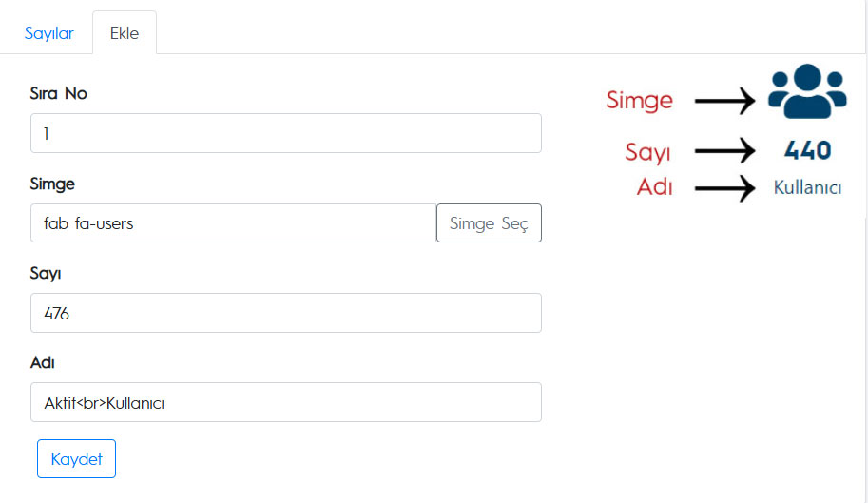Click the users group icon in preview
Screen dimensions: 868x503
pyautogui.click(x=807, y=91)
